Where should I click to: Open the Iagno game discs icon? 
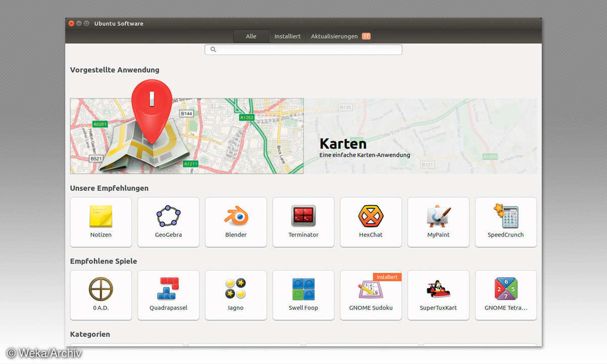pyautogui.click(x=236, y=289)
